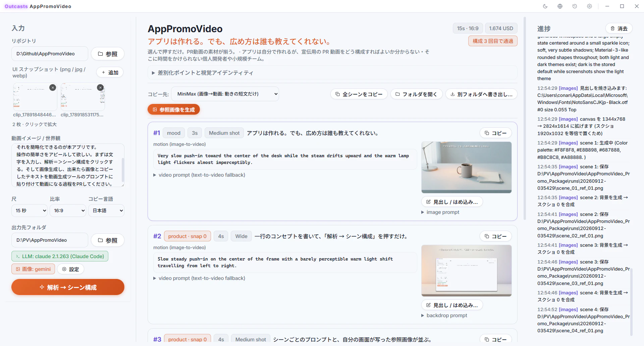Click 15s · 16:9 badge

point(468,28)
